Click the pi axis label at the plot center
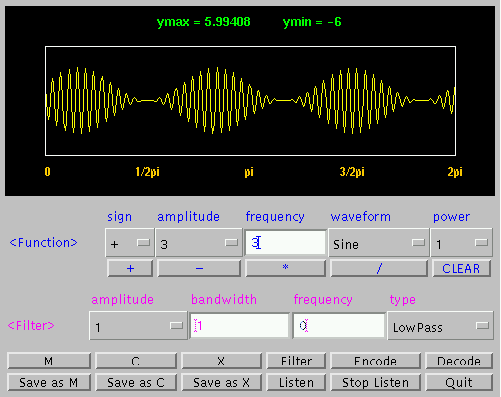 tap(249, 172)
